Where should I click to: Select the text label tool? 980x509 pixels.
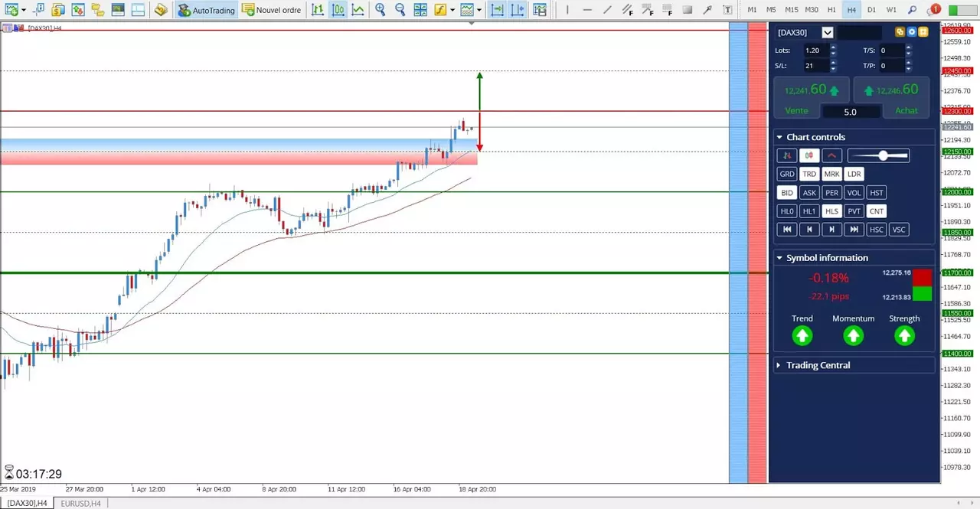tap(727, 10)
